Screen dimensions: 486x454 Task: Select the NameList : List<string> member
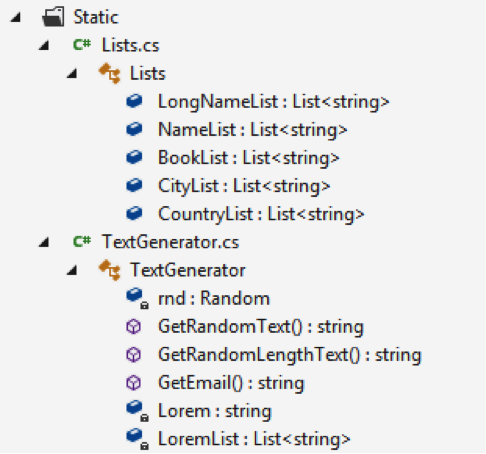[253, 130]
